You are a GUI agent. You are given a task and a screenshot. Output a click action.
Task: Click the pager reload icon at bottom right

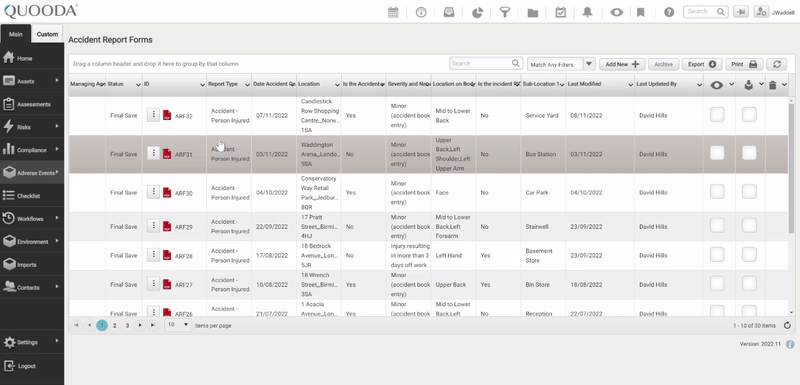(787, 325)
